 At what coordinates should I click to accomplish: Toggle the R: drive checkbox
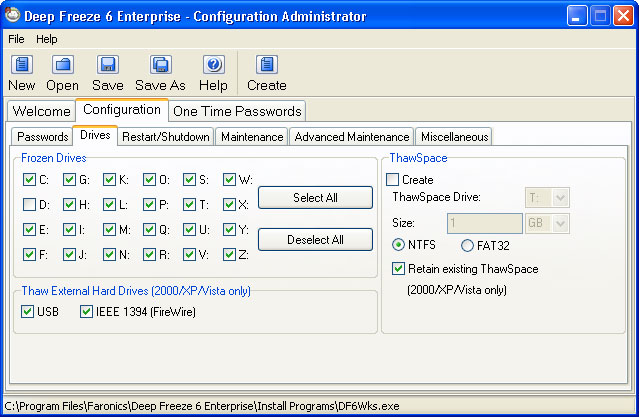(149, 255)
